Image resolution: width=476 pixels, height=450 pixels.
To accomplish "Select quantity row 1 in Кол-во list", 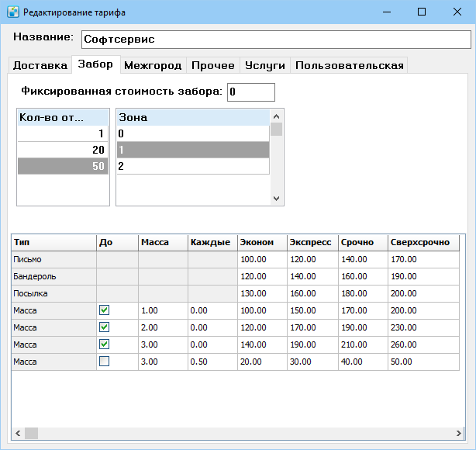I will click(x=63, y=133).
